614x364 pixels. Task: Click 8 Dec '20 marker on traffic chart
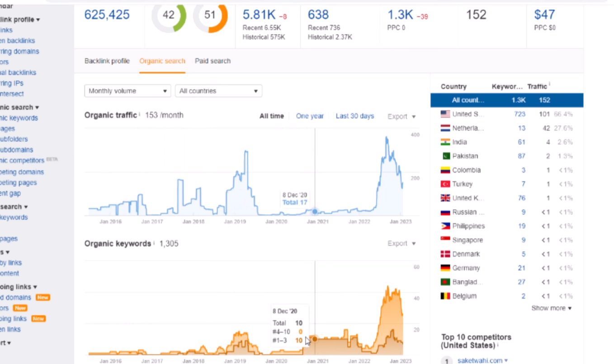(x=315, y=211)
